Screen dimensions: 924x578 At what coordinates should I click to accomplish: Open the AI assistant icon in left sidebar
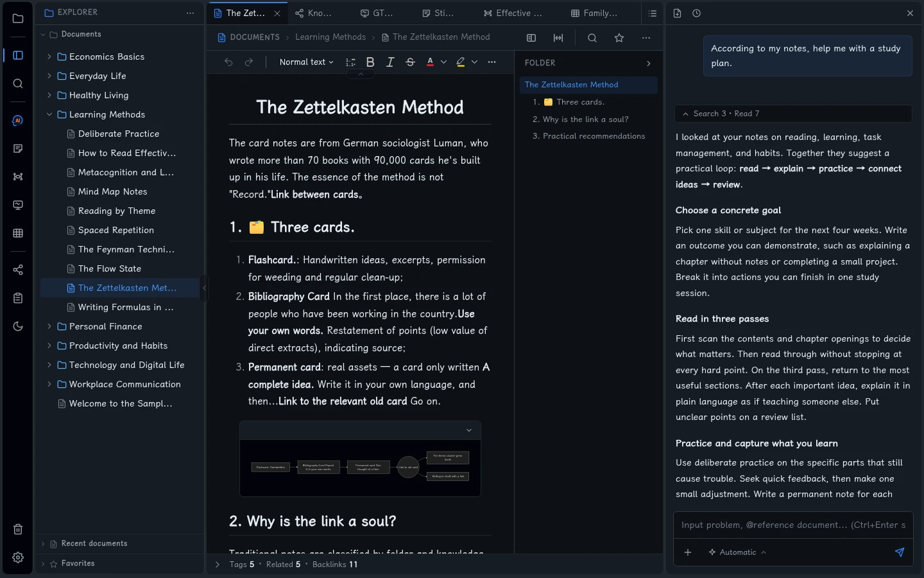[18, 121]
